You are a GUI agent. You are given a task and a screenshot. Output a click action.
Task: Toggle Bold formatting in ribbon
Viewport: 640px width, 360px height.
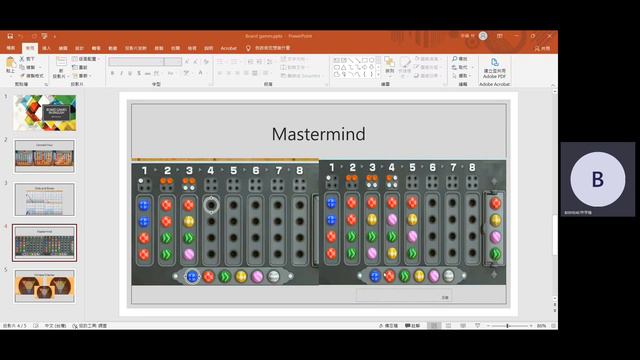pyautogui.click(x=112, y=73)
